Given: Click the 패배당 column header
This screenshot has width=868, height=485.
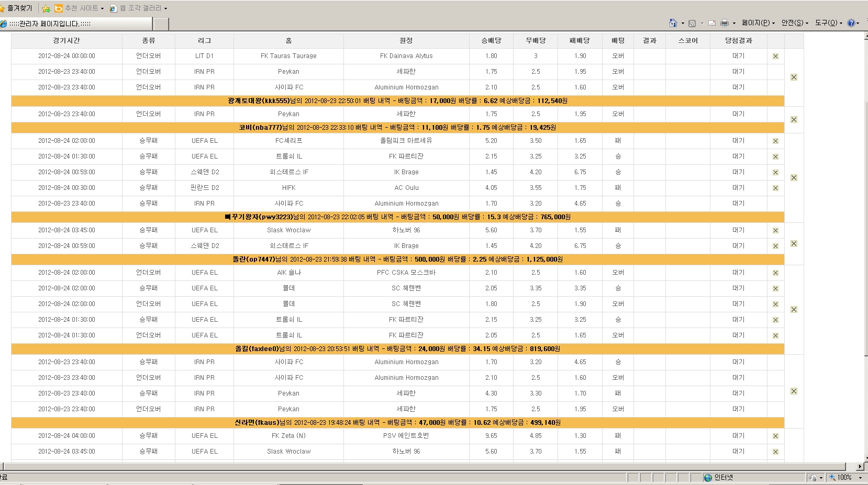Looking at the screenshot, I should click(x=580, y=41).
